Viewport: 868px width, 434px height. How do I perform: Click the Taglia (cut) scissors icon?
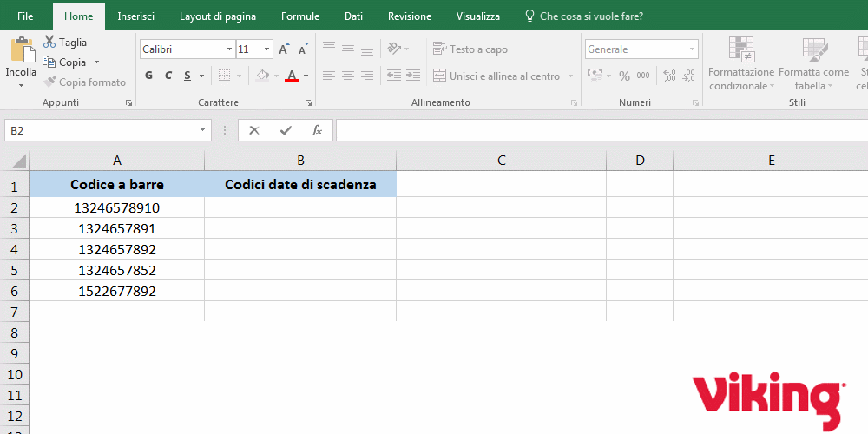49,43
